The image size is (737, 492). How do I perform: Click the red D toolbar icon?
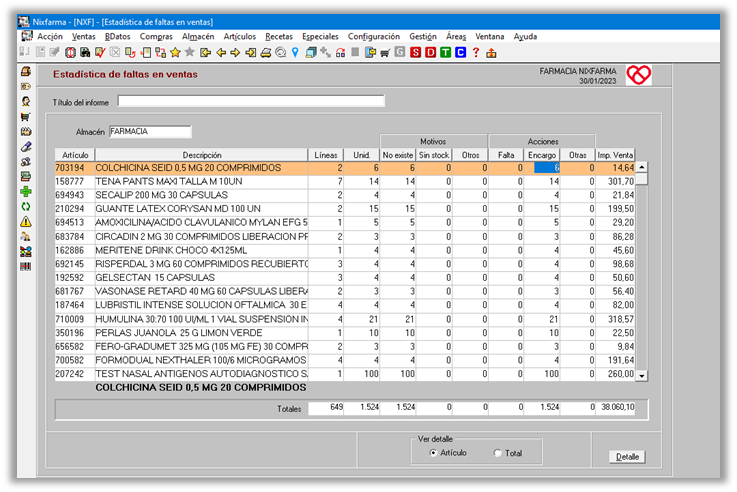[431, 53]
